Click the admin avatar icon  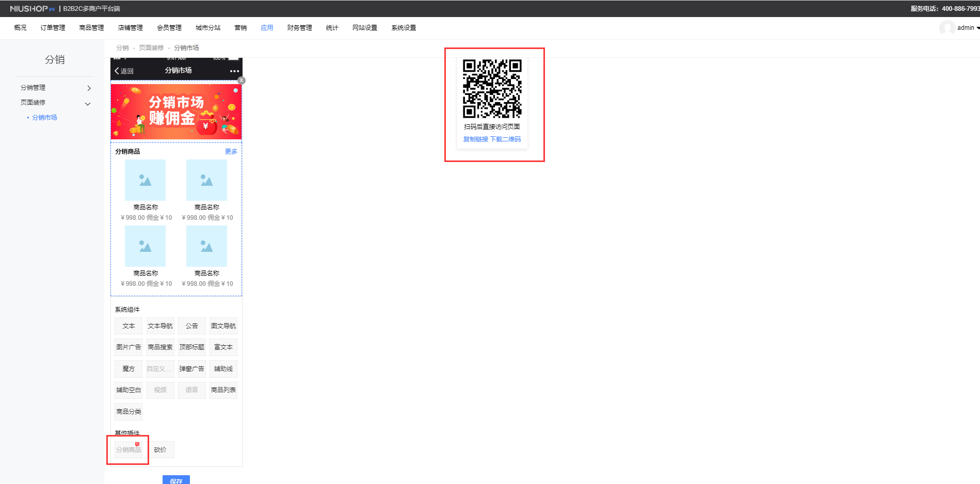coord(947,28)
